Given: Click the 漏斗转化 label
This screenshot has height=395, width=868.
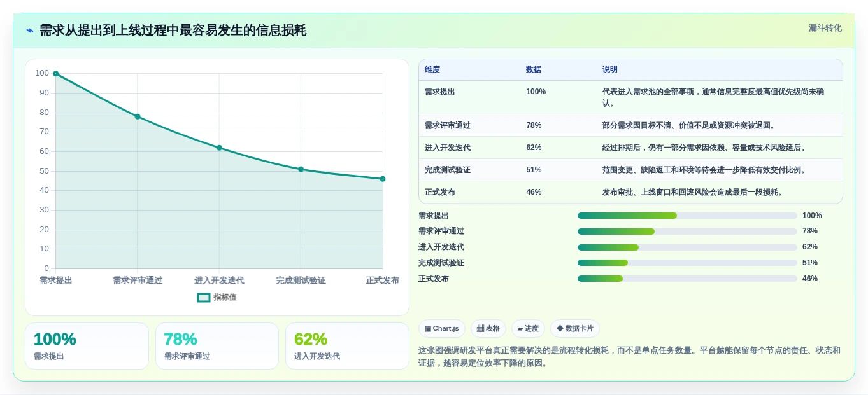Looking at the screenshot, I should (825, 28).
